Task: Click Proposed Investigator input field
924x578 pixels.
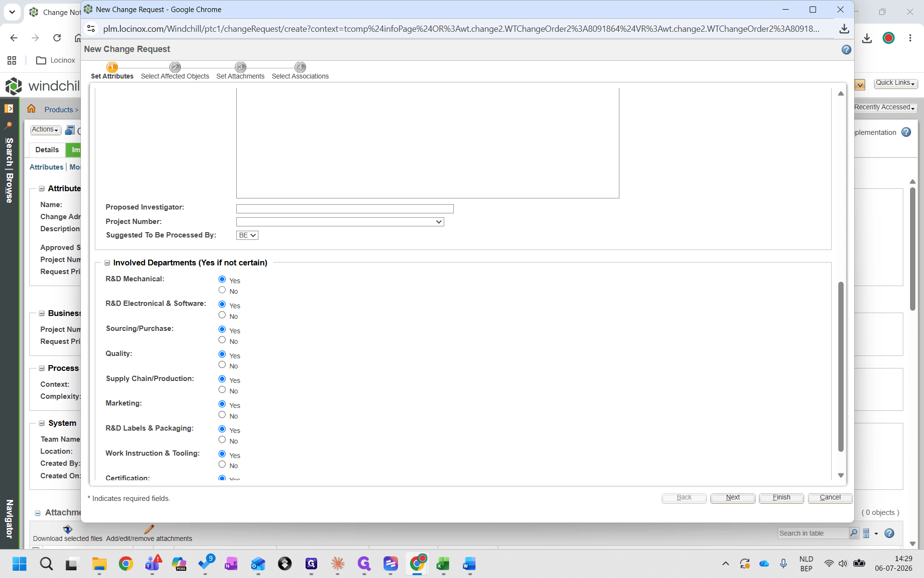Action: 345,209
